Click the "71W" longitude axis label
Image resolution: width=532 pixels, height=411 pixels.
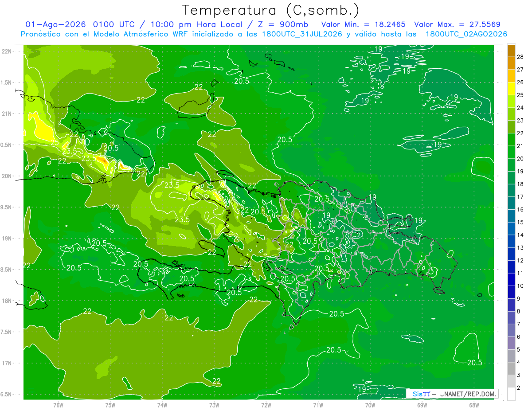coord(318,405)
